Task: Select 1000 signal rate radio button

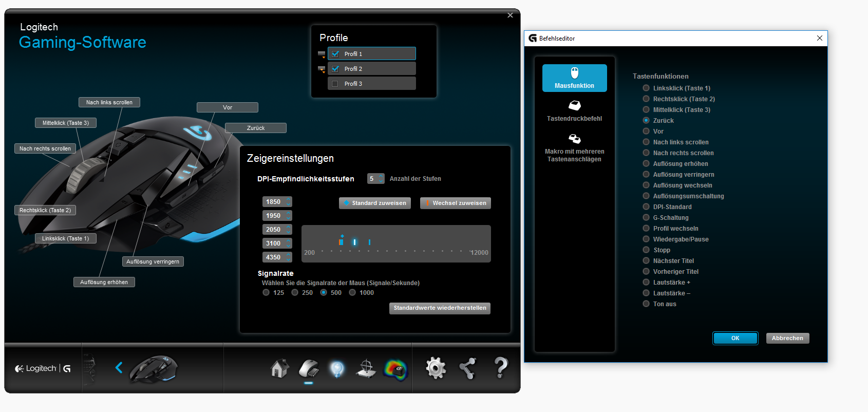Action: pos(352,292)
